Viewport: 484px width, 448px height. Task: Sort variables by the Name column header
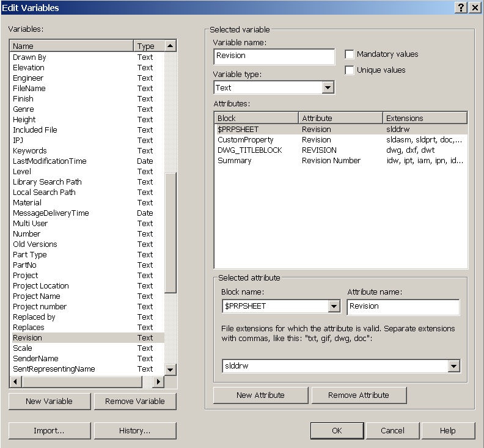[72, 46]
